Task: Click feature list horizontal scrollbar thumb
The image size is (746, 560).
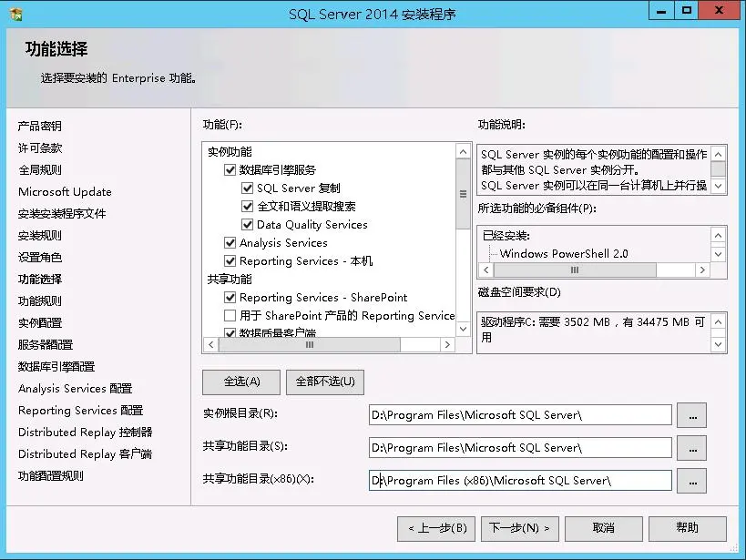Action: 310,344
